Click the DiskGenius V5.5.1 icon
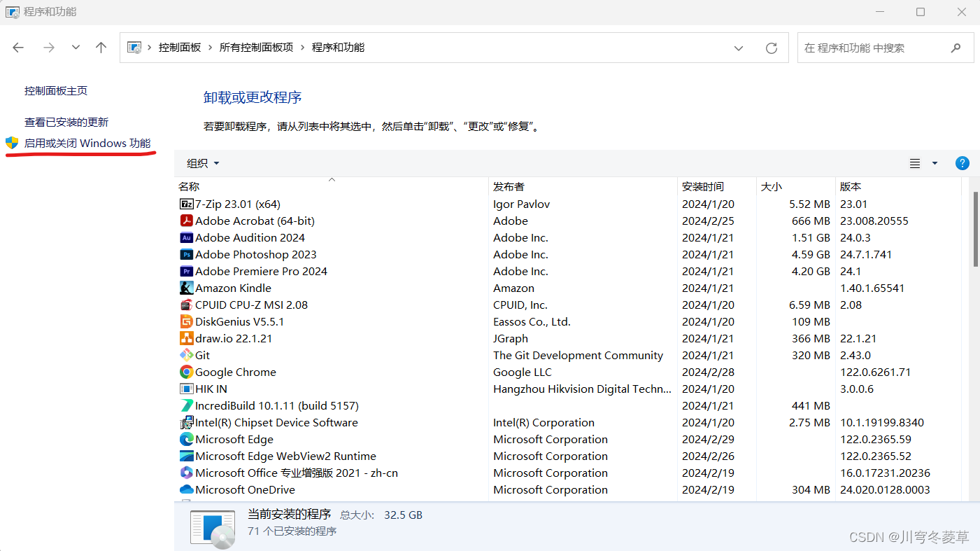The width and height of the screenshot is (980, 551). click(186, 322)
